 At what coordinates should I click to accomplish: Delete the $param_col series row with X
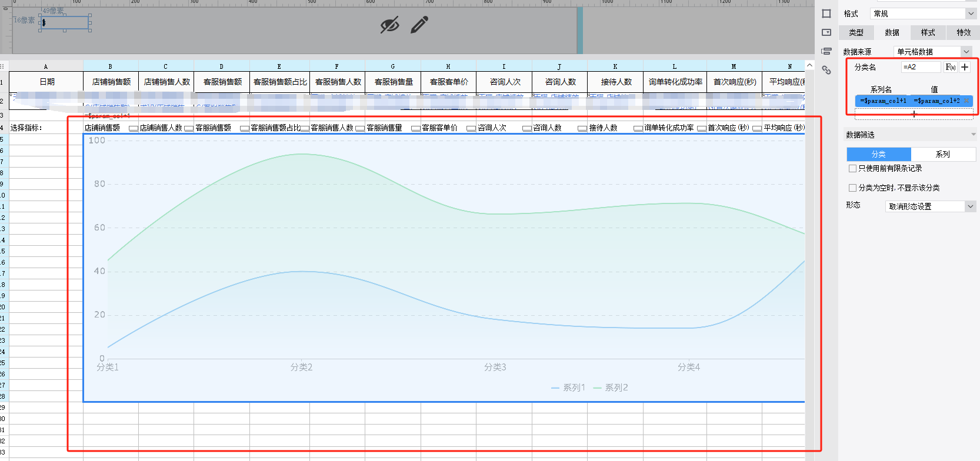966,101
